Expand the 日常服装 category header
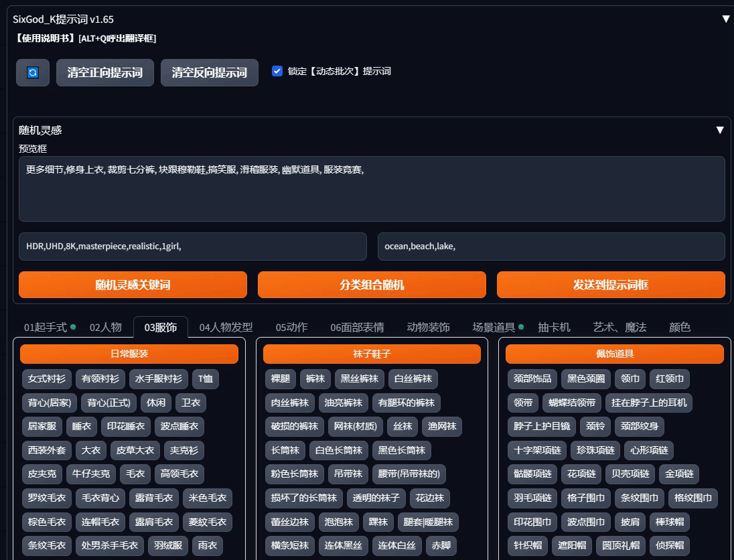Screen dimensions: 734x560 129,354
